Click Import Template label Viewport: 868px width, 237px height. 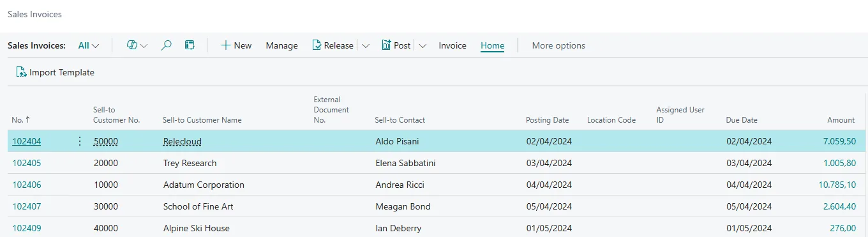tap(62, 72)
